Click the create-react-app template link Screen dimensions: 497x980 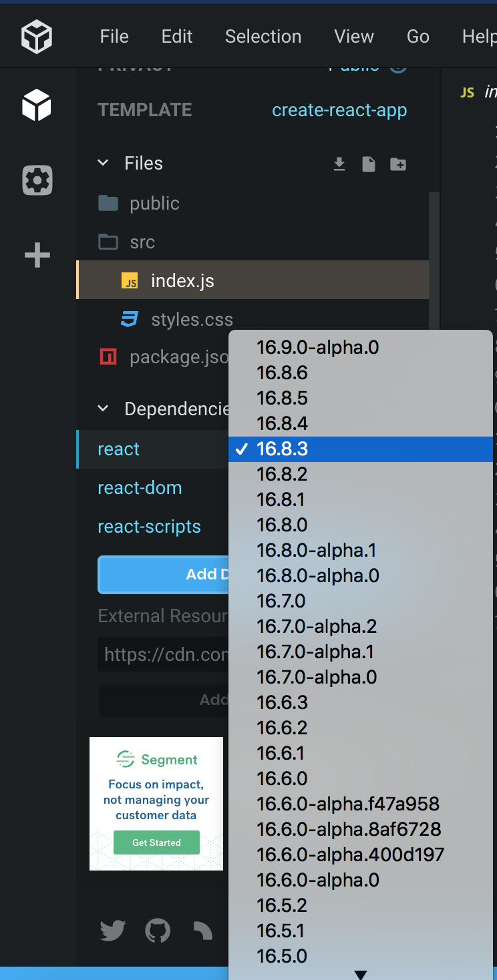click(x=339, y=110)
